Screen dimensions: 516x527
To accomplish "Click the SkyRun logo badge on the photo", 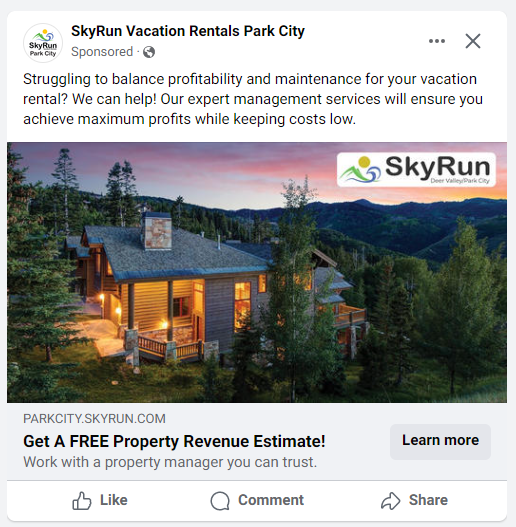I will point(416,170).
